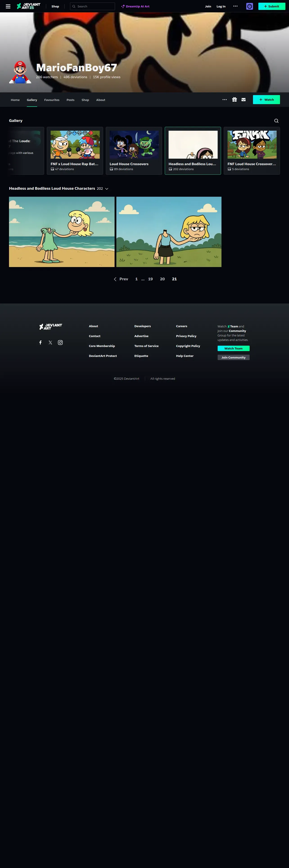This screenshot has height=868, width=289.
Task: Open the Facebook icon in footer
Action: (x=40, y=343)
